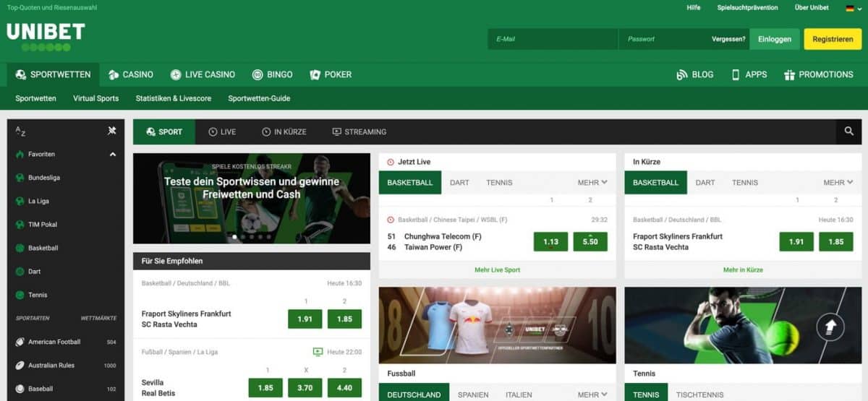Viewport: 868px width, 401px height.
Task: Click the Blog feed icon
Action: 681,74
